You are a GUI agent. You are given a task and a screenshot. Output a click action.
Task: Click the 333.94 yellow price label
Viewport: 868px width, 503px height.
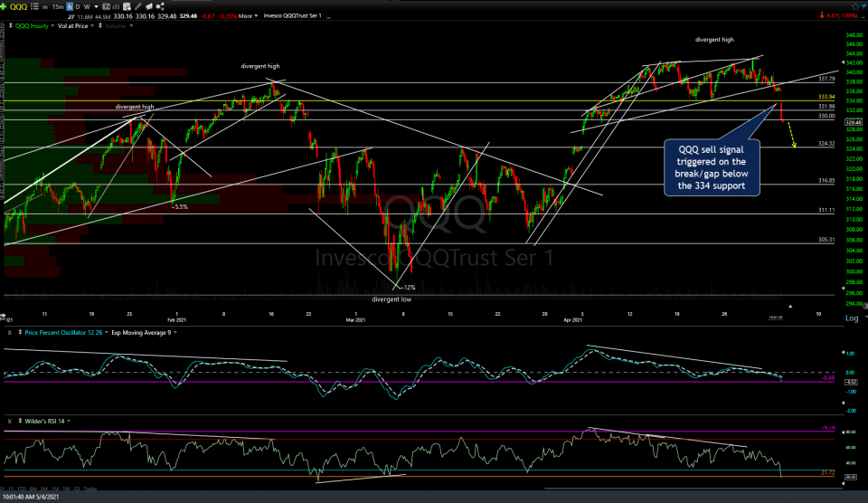826,97
